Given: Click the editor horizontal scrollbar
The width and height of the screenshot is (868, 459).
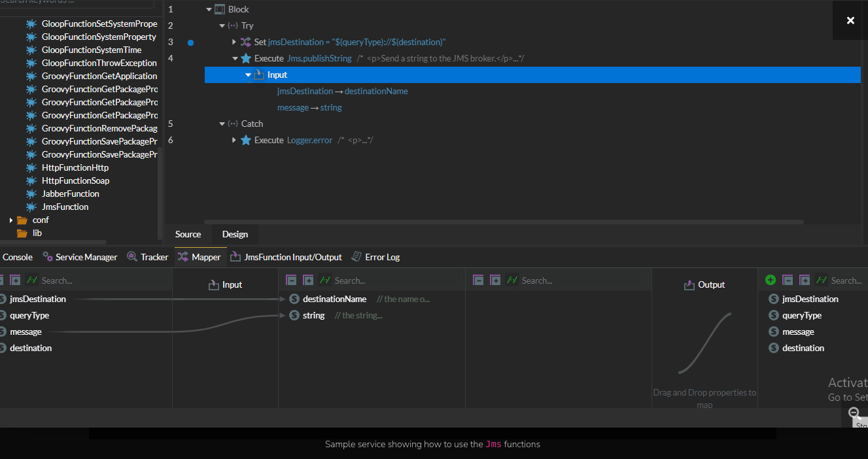Looking at the screenshot, I should (504, 222).
